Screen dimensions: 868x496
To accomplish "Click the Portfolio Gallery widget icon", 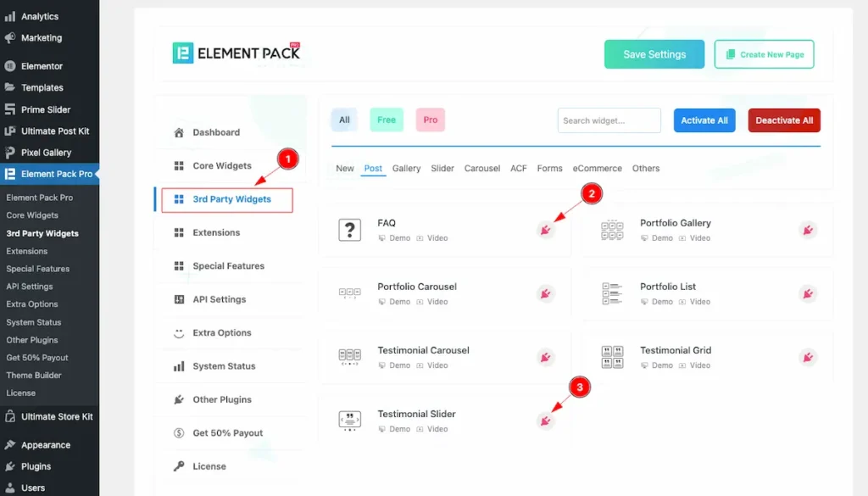I will (x=612, y=230).
